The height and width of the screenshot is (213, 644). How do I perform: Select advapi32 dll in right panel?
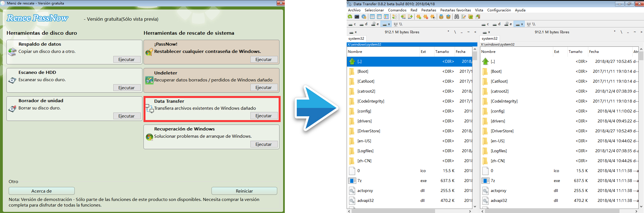click(560, 200)
